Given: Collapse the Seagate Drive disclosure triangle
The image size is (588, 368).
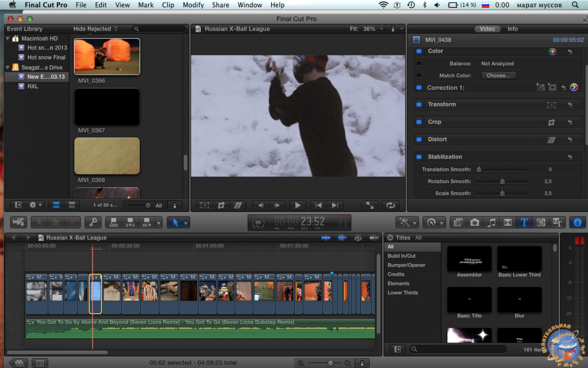Looking at the screenshot, I should coord(8,67).
